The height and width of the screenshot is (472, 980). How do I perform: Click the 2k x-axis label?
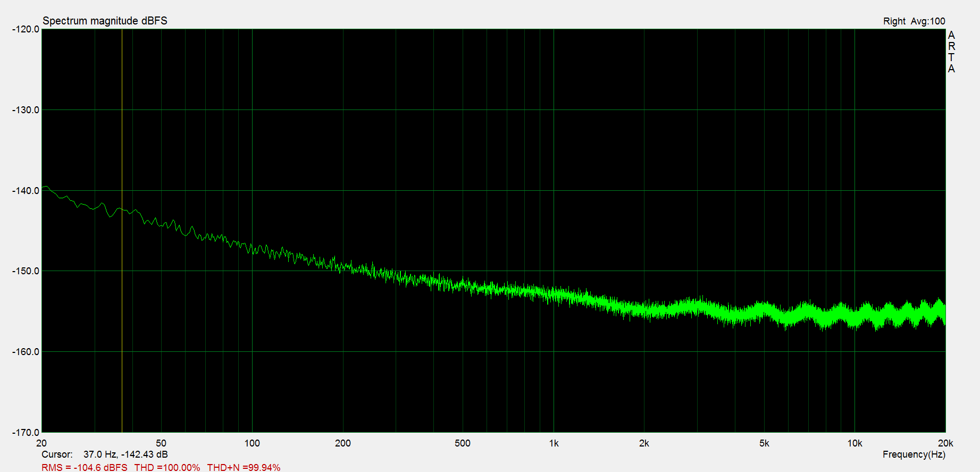644,443
